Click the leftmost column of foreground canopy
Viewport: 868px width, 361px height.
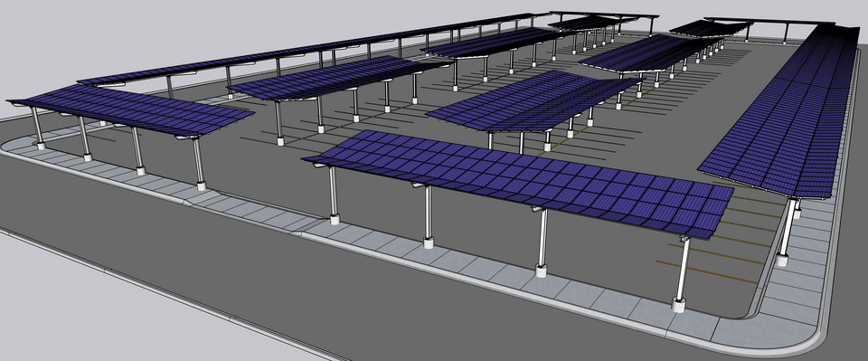334,195
